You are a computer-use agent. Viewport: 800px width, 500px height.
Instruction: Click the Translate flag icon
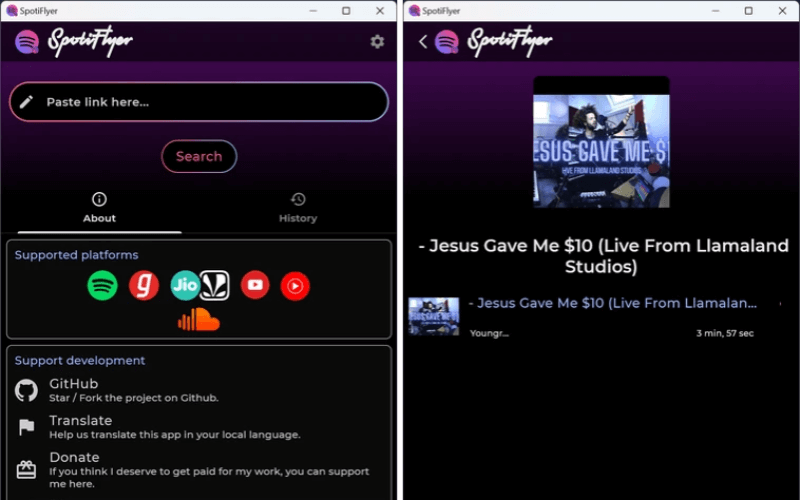click(x=27, y=427)
